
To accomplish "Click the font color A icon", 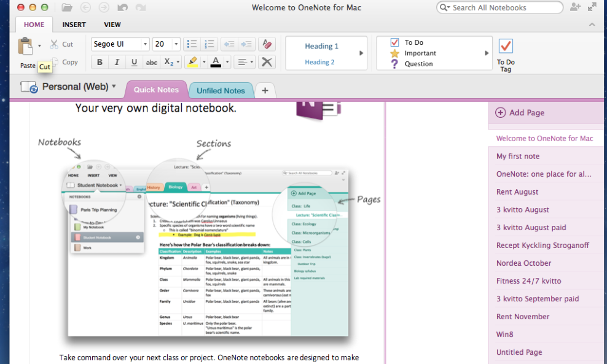I will coord(216,62).
